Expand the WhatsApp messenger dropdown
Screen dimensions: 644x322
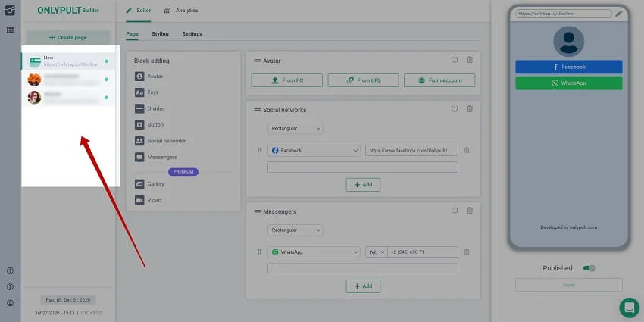coord(314,252)
